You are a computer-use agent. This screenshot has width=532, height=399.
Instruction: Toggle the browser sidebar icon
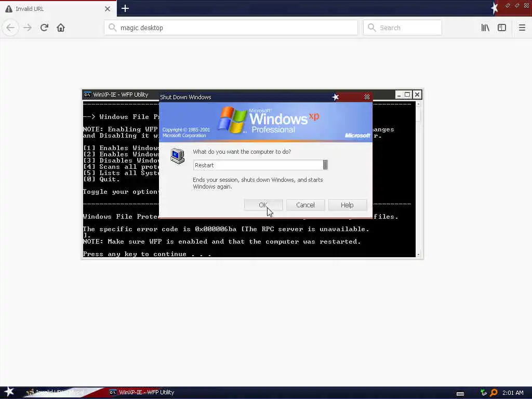point(502,28)
